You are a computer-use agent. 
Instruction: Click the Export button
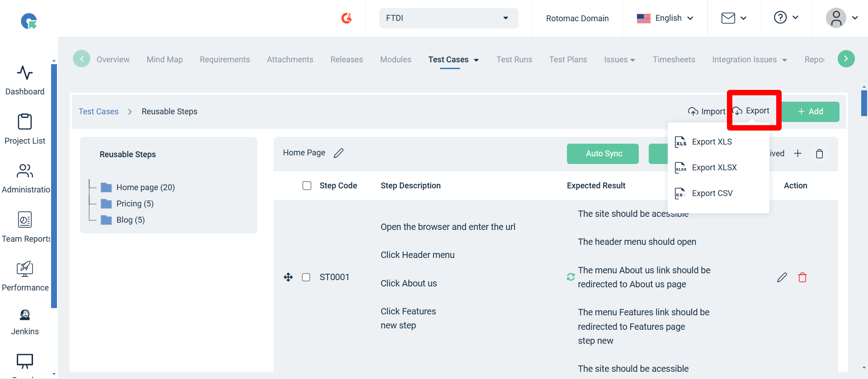click(x=751, y=111)
